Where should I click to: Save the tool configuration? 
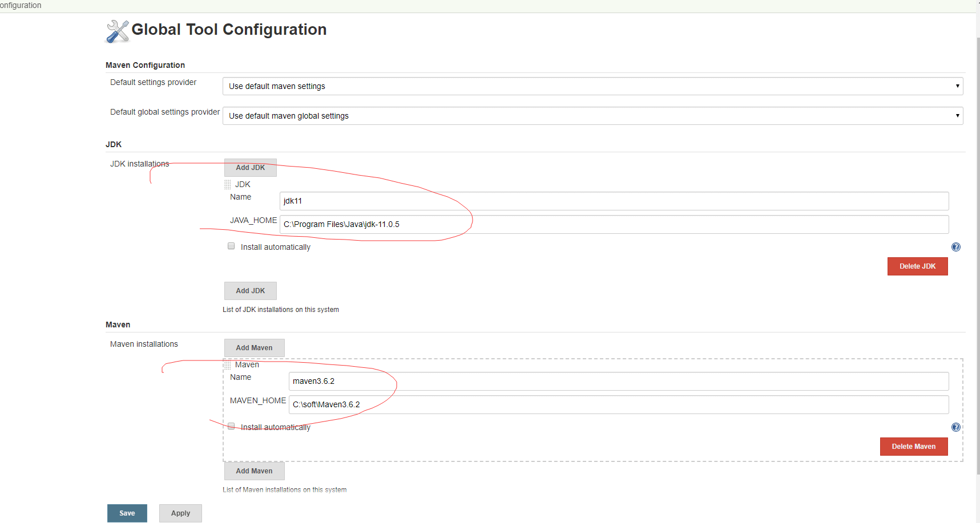point(127,513)
